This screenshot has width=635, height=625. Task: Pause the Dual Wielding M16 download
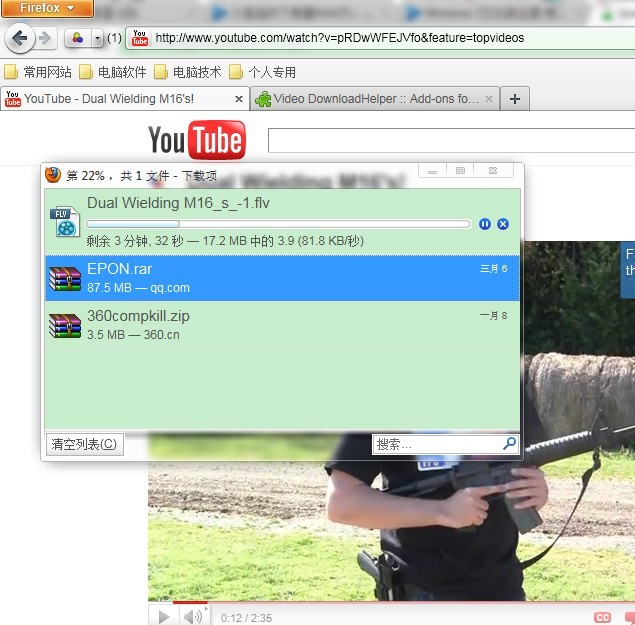[x=485, y=224]
